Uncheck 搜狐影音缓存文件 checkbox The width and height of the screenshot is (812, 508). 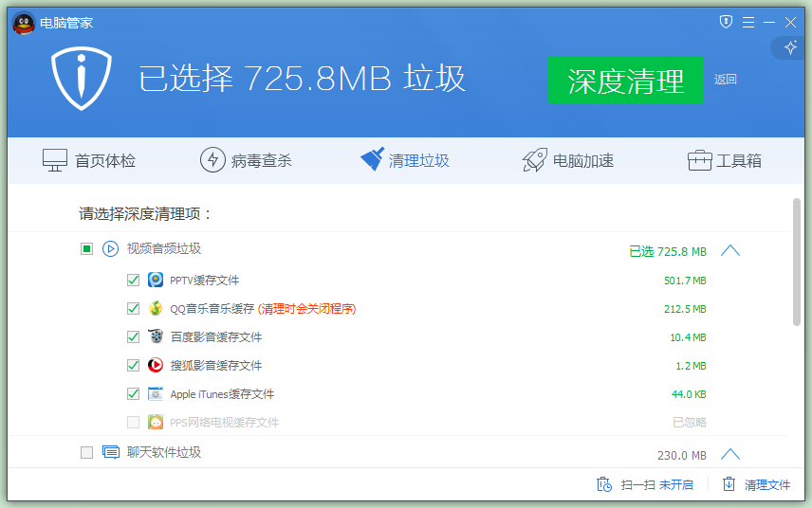[x=133, y=365]
